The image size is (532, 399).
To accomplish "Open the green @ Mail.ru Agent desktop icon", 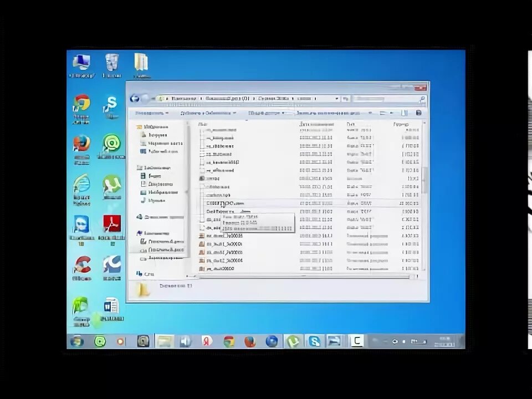I will 111,146.
